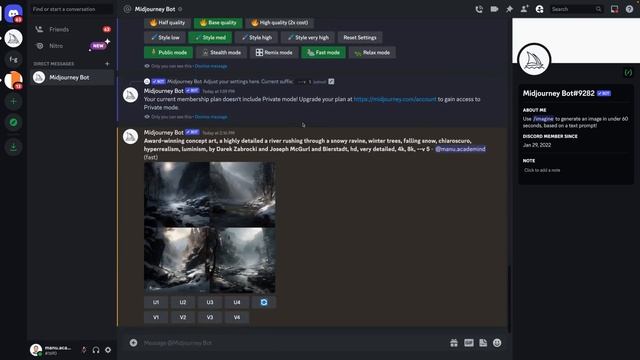The image size is (640, 360).
Task: Create a new DM with plus icon
Action: (107, 64)
